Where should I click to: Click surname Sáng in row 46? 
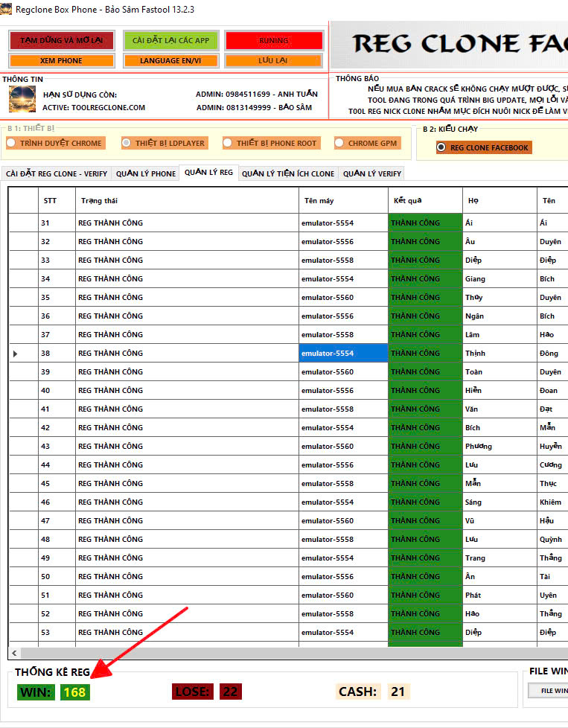pyautogui.click(x=500, y=502)
